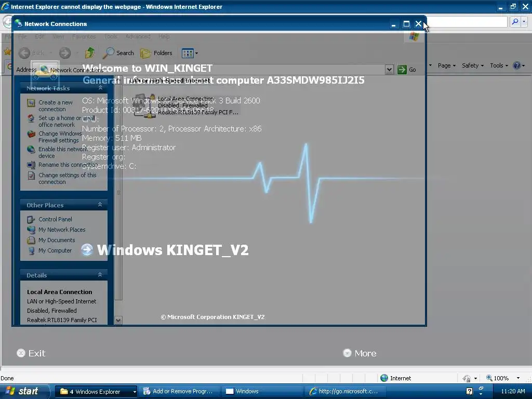Go up one folder level
Image resolution: width=532 pixels, height=399 pixels.
pyautogui.click(x=90, y=53)
